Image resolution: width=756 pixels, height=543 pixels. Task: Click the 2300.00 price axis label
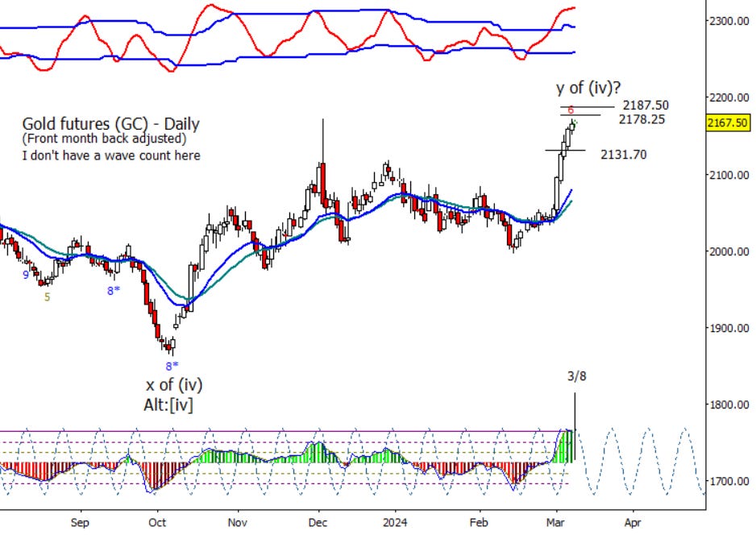pyautogui.click(x=729, y=21)
